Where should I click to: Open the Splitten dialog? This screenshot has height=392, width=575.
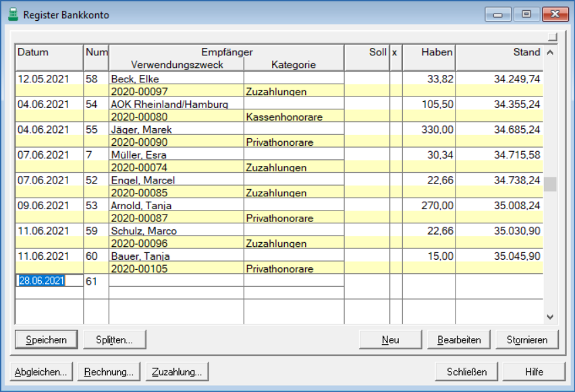click(114, 340)
